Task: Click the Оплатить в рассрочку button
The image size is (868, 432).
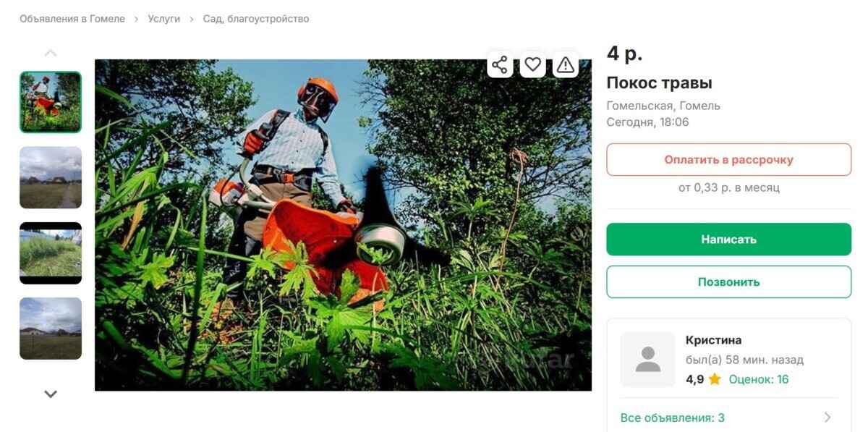Action: [728, 159]
